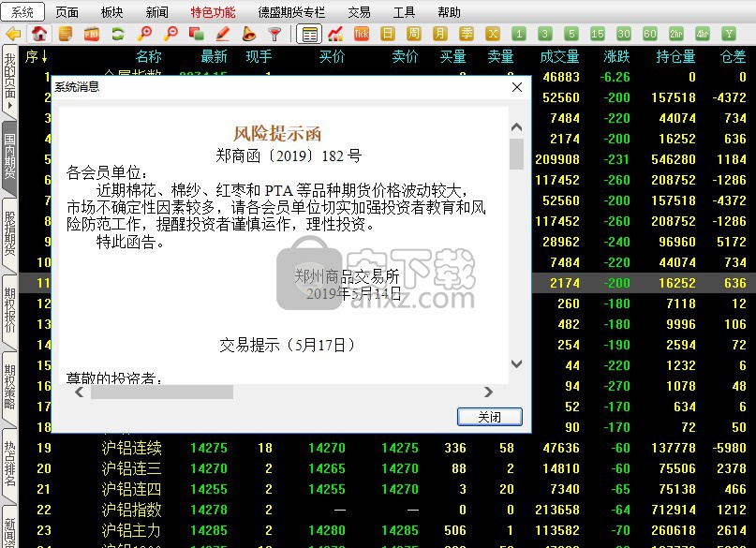Click the dialog's horizontal scrollbar thumb
This screenshot has height=548, width=756.
point(162,392)
